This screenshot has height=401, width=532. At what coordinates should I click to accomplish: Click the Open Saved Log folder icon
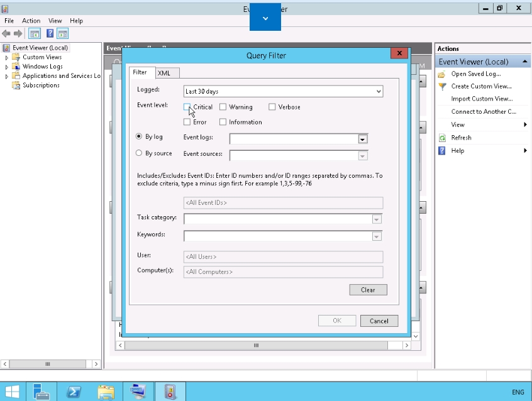tap(442, 74)
